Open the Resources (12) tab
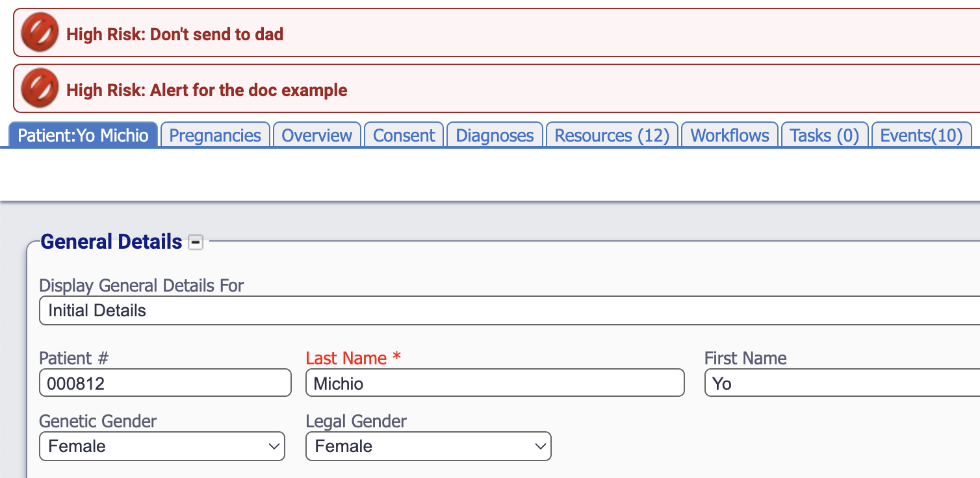The image size is (980, 478). pos(612,135)
